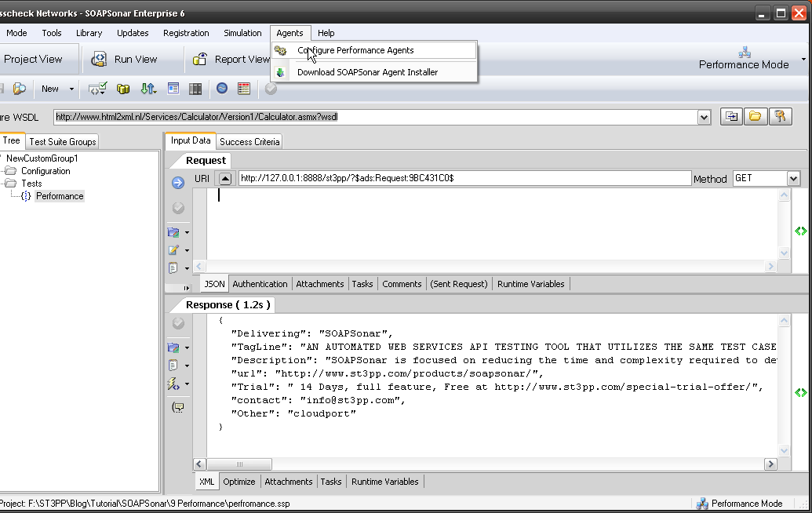The width and height of the screenshot is (812, 513).
Task: Click the grey column layout toolbar icon
Action: coord(195,89)
